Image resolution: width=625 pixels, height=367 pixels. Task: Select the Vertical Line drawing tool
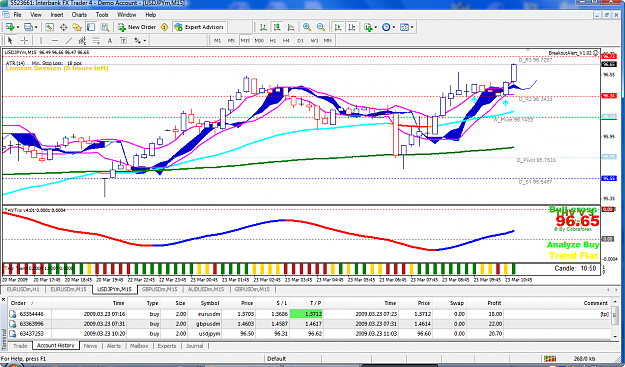coord(41,40)
